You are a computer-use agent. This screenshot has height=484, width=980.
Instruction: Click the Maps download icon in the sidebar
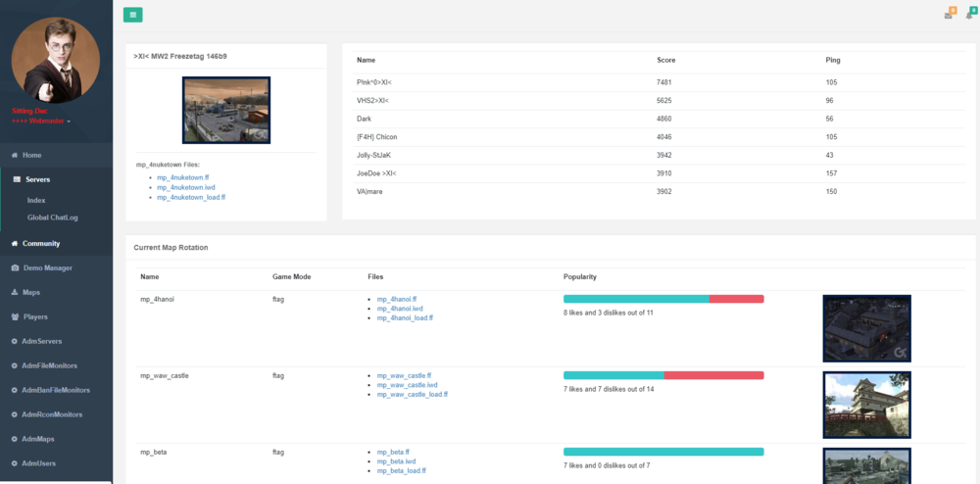point(15,292)
